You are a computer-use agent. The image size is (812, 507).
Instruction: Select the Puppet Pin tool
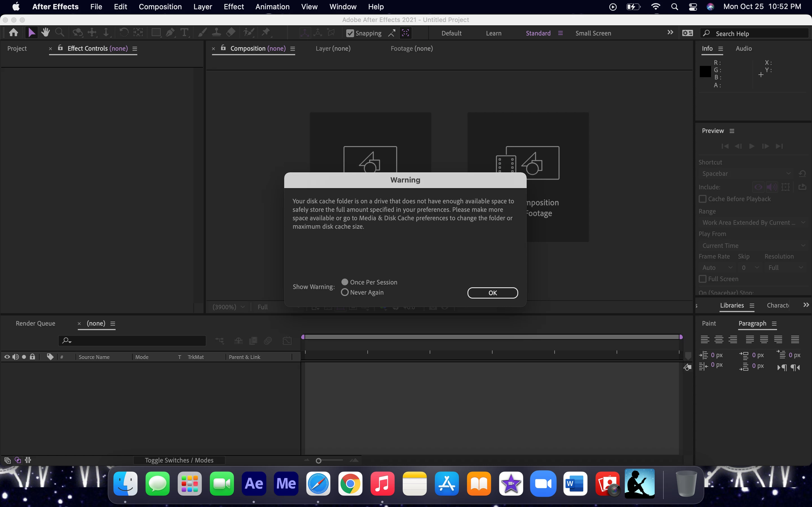click(x=266, y=32)
